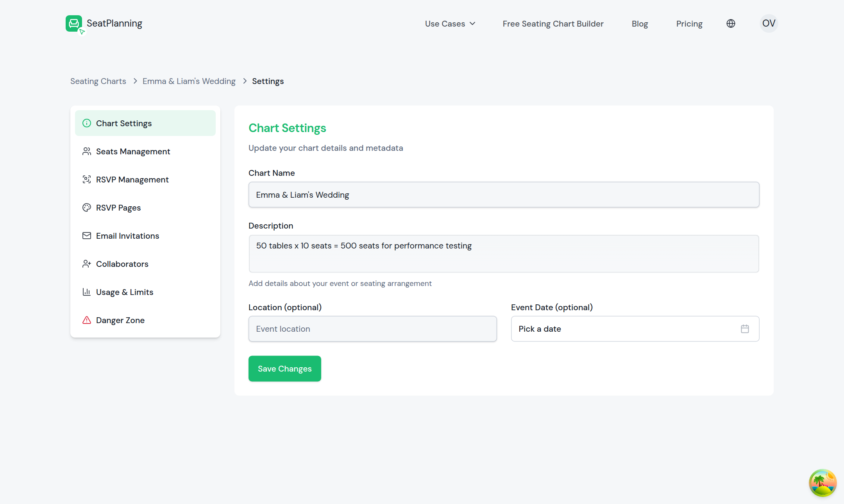The width and height of the screenshot is (844, 504).
Task: Open the palm tree floating widget
Action: click(x=823, y=483)
